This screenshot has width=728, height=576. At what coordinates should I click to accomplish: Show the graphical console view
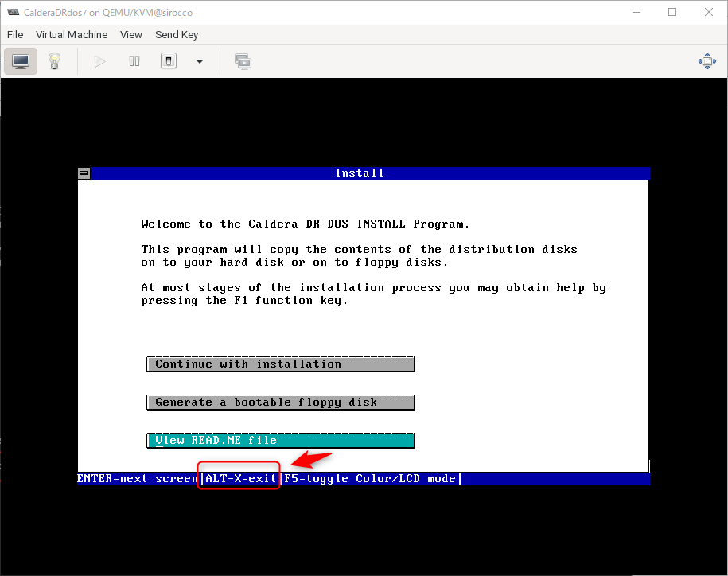pyautogui.click(x=21, y=61)
